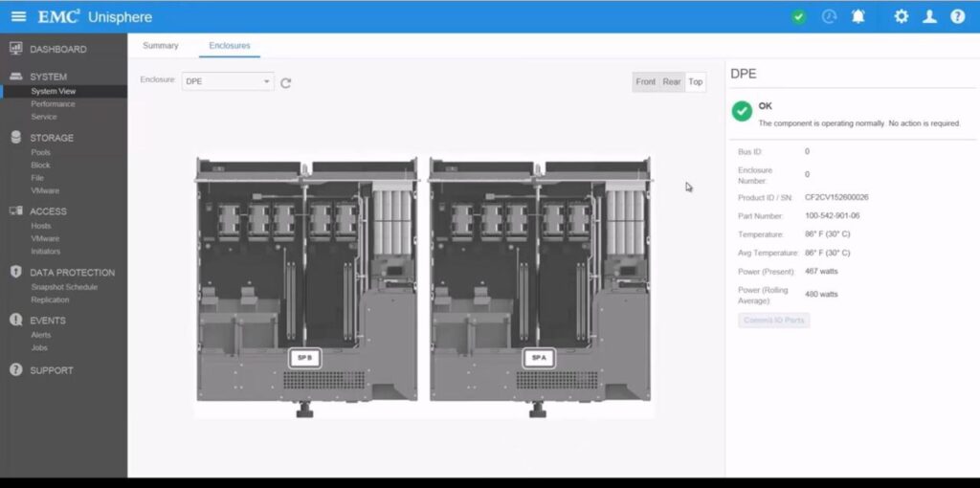Show the Top enclosure view
980x488 pixels.
pos(696,82)
